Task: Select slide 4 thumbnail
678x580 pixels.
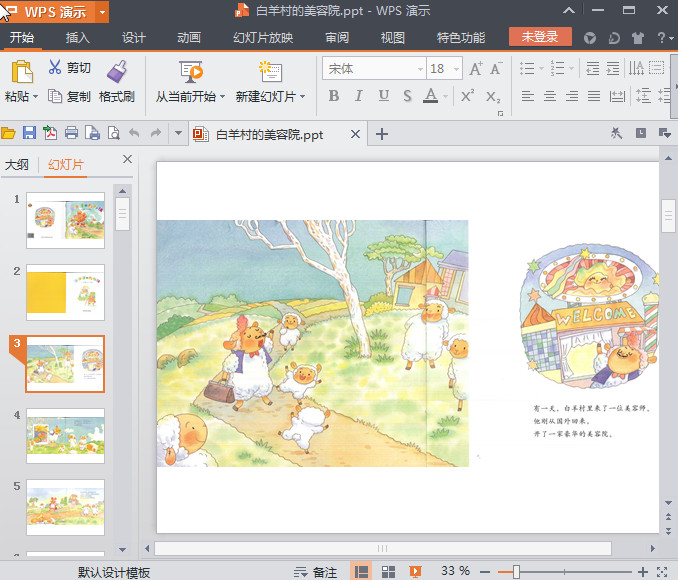Action: click(x=65, y=435)
